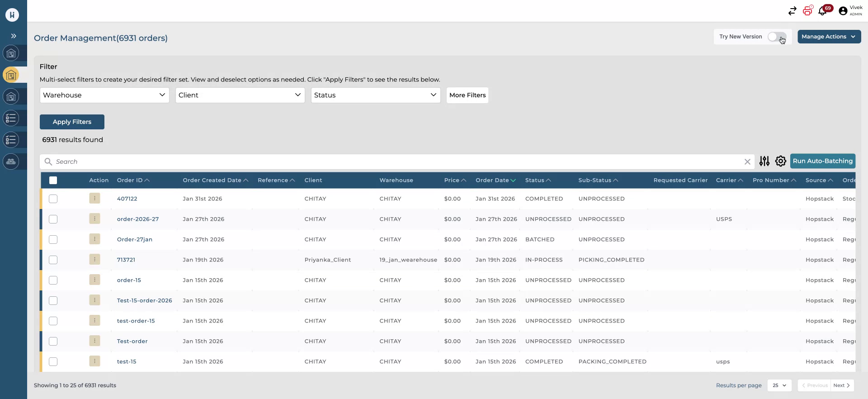Change results per page dropdown showing 25
868x399 pixels.
pyautogui.click(x=779, y=385)
